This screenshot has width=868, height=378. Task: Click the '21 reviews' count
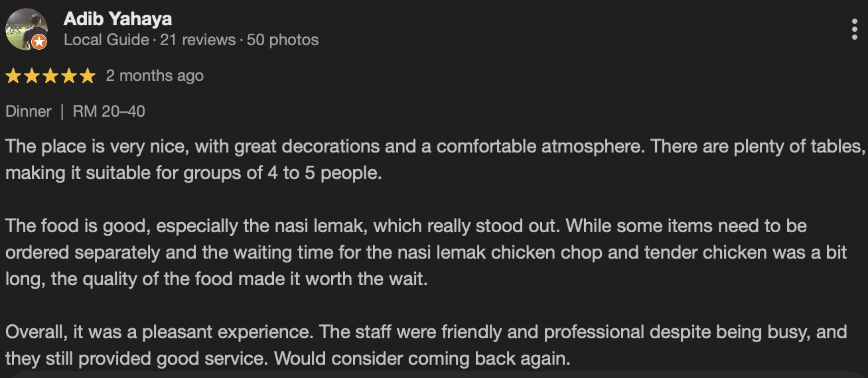[x=198, y=40]
